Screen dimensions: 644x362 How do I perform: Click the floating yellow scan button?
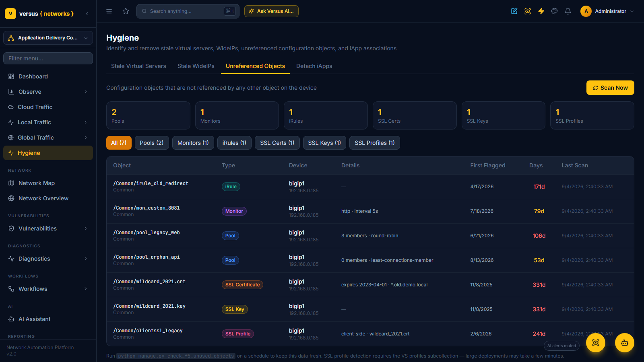[x=596, y=343]
